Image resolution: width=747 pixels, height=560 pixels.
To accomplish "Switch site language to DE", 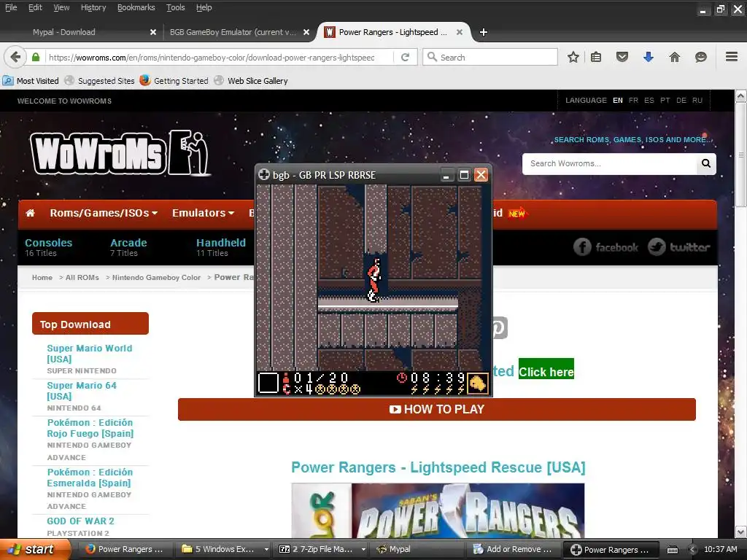I will coord(681,101).
